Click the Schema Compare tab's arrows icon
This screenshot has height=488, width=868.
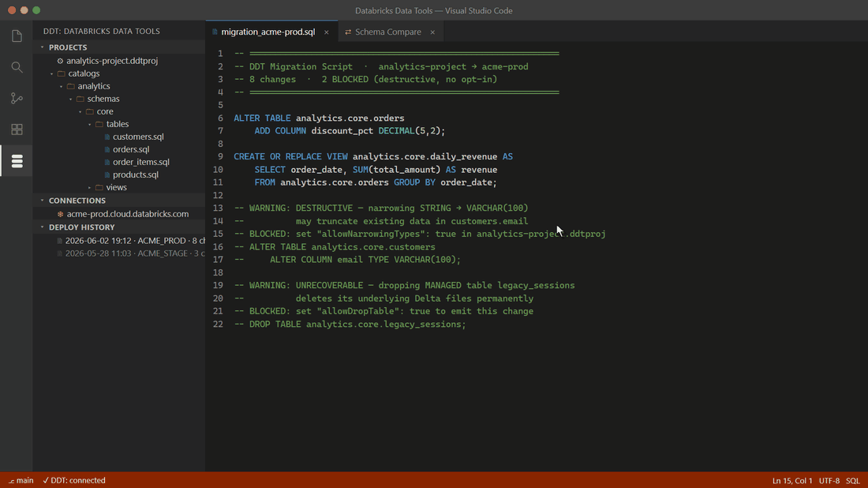[348, 32]
